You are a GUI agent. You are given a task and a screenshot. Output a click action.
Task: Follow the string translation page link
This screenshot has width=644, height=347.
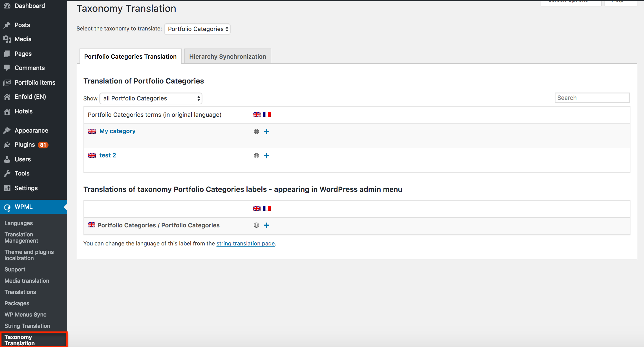click(x=246, y=243)
